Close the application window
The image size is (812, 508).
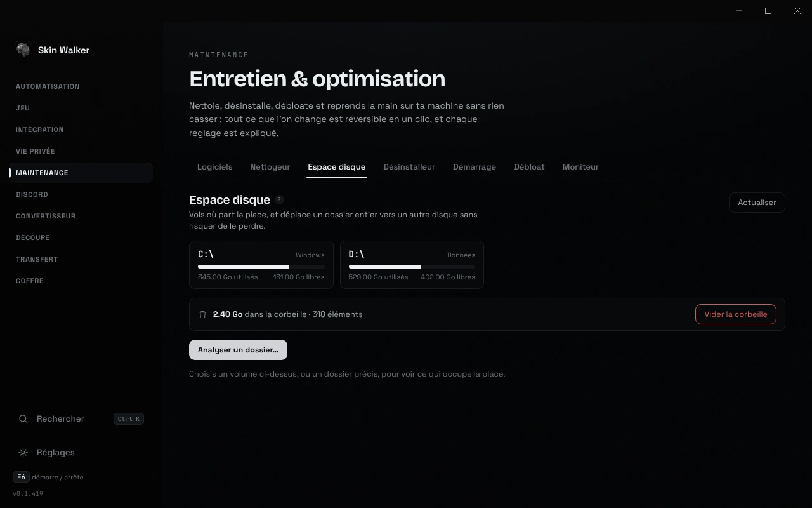(x=797, y=11)
